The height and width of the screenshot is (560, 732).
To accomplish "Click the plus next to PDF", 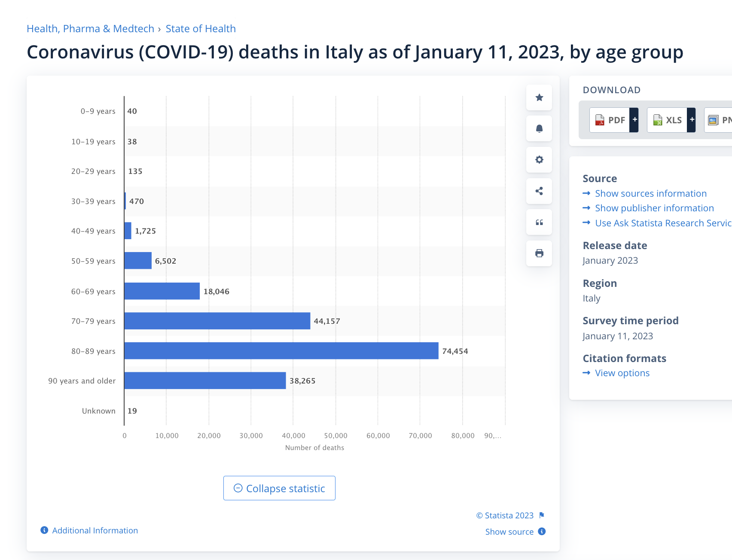I will coord(634,120).
